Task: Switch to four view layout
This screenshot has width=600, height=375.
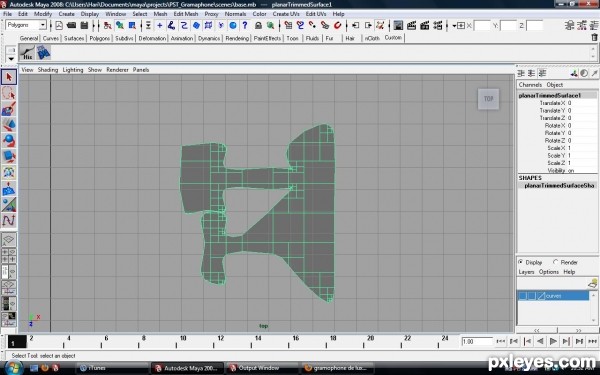Action: [x=9, y=255]
